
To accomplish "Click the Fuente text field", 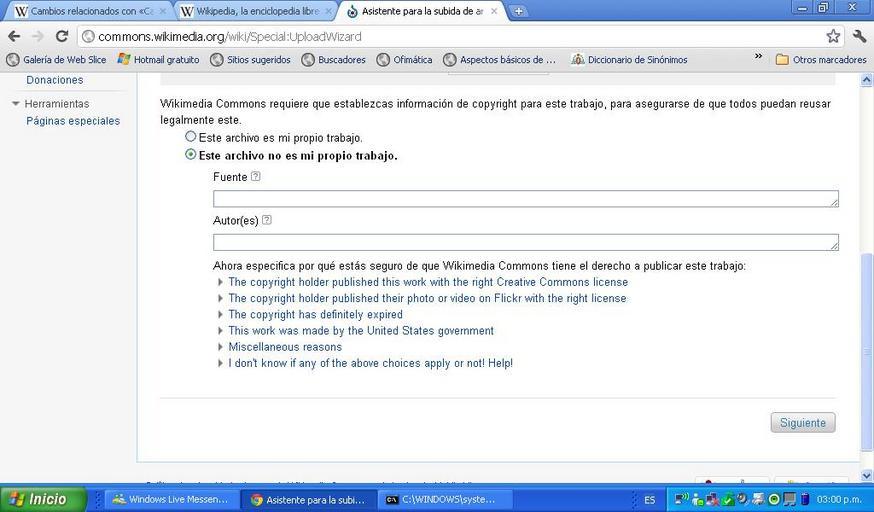I will [x=525, y=199].
